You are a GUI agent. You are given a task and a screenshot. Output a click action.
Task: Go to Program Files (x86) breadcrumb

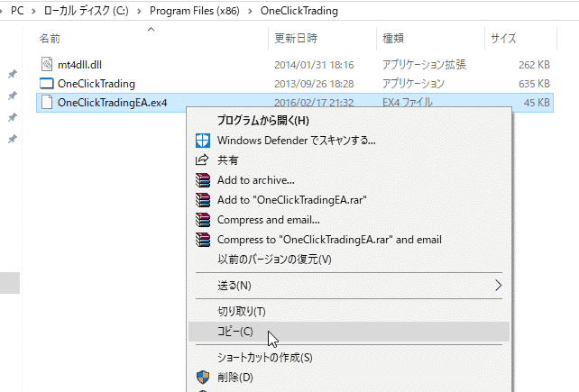tap(195, 11)
